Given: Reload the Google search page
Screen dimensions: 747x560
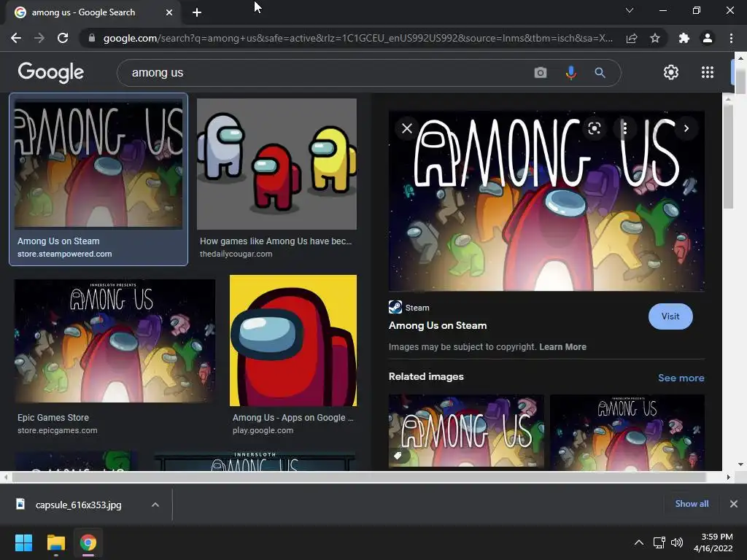Looking at the screenshot, I should pos(63,38).
